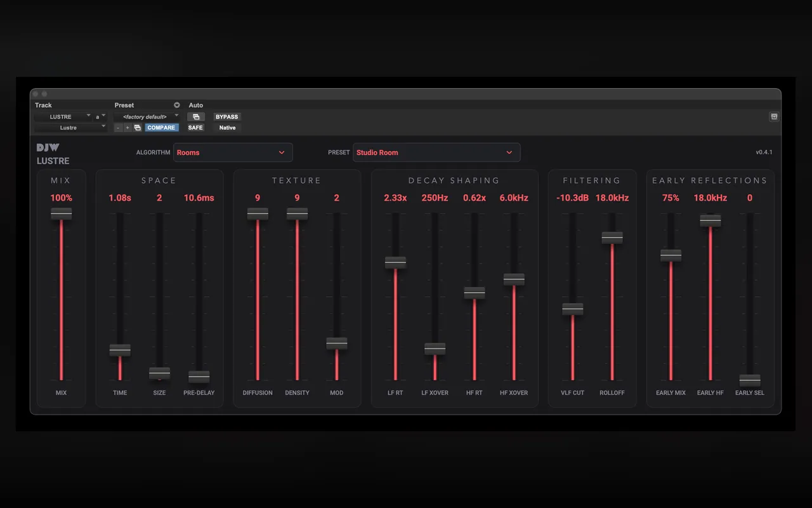Image resolution: width=812 pixels, height=508 pixels.
Task: Click the EARLY HF slider handle
Action: [x=710, y=220]
